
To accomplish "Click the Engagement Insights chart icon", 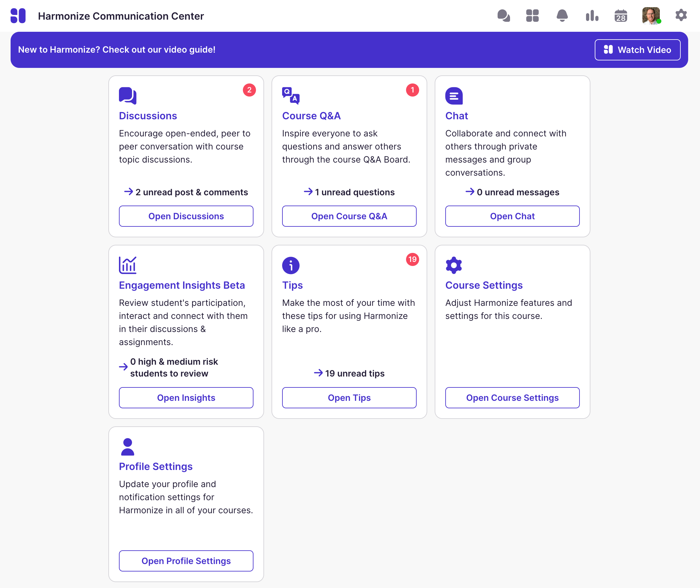I will [x=128, y=265].
